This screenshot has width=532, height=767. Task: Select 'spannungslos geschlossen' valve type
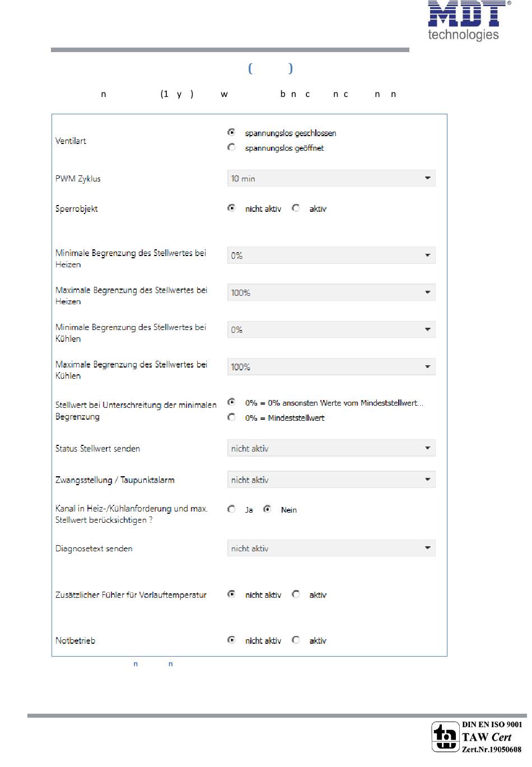(x=231, y=133)
